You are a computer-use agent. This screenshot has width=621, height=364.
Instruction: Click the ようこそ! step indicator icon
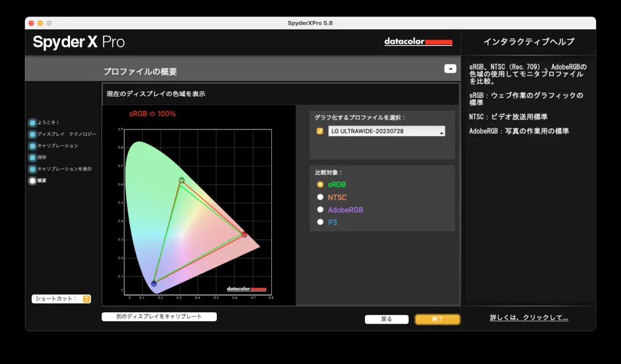33,123
